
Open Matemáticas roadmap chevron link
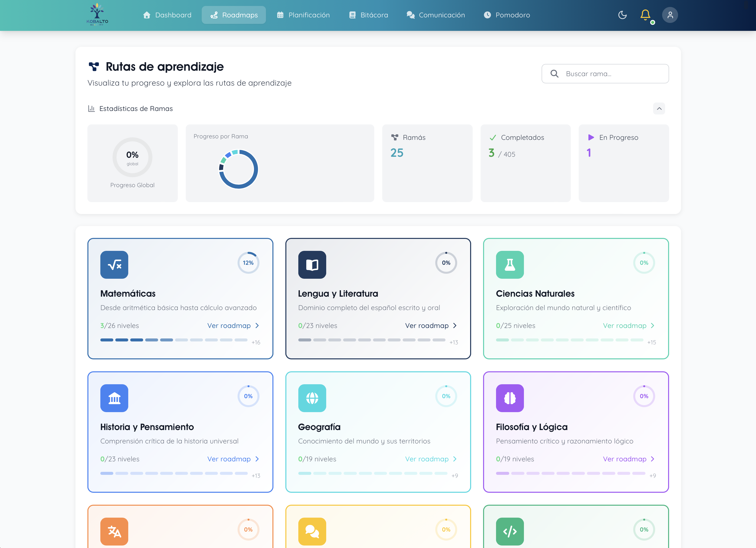tap(257, 326)
